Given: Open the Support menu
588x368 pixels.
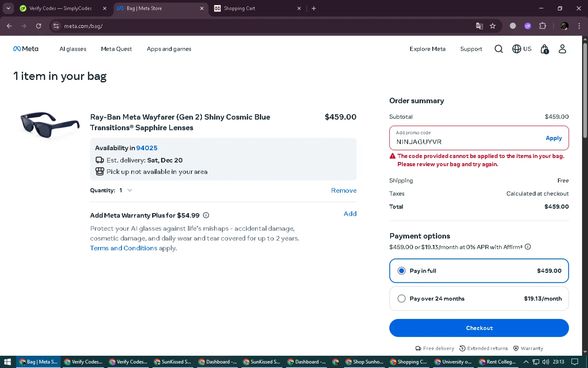Looking at the screenshot, I should click(471, 49).
